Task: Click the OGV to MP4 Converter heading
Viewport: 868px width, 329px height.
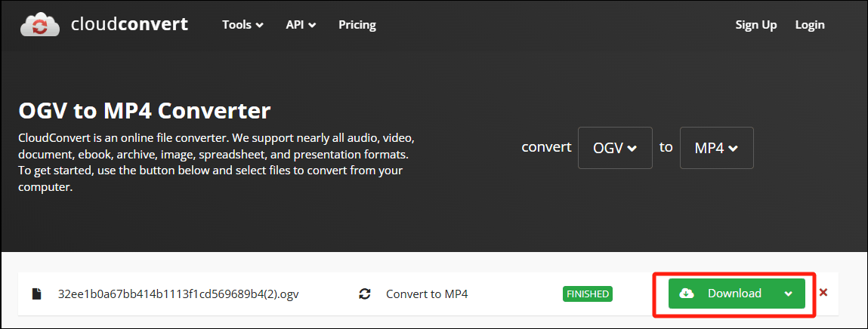Action: point(144,112)
